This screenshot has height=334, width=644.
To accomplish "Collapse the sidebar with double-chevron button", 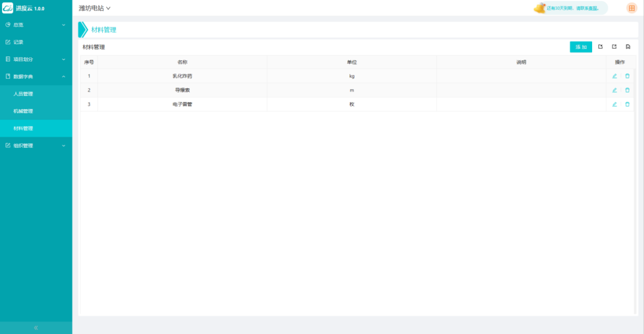I will (x=36, y=327).
